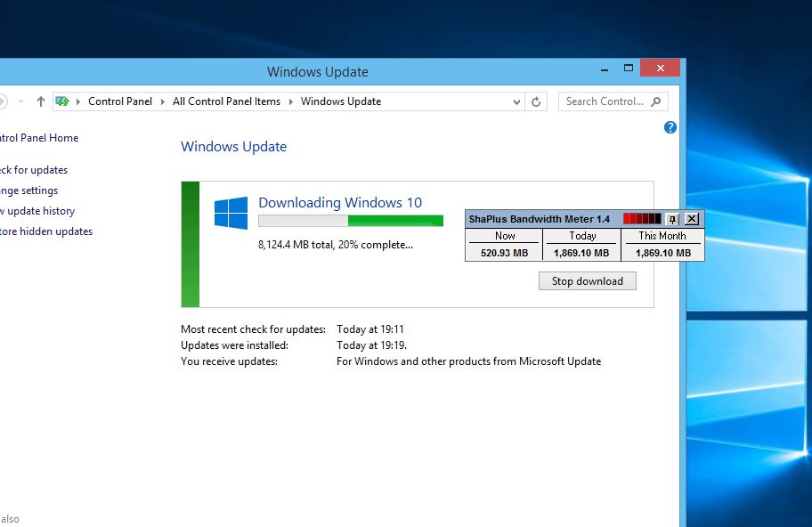
Task: Select Control Panel in the breadcrumb
Action: click(120, 101)
